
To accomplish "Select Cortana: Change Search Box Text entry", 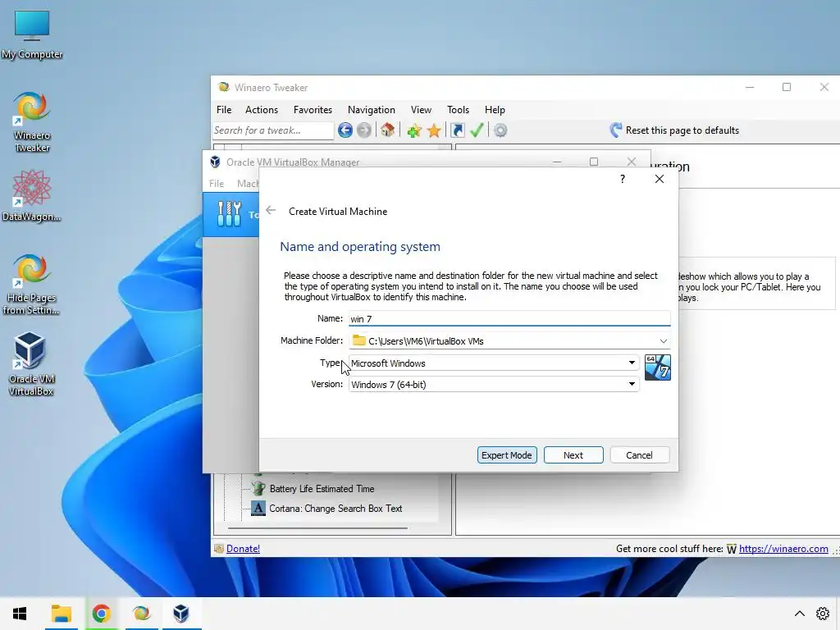I will [x=336, y=509].
